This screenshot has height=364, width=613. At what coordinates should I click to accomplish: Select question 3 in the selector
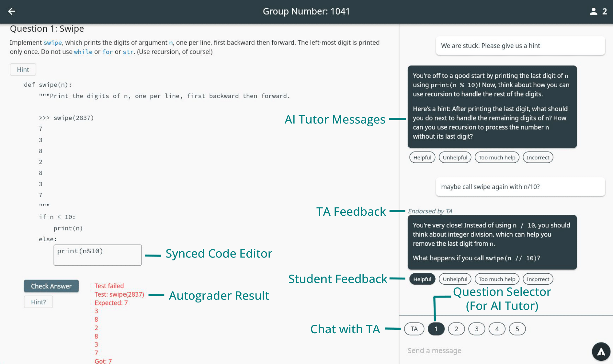coord(477,329)
